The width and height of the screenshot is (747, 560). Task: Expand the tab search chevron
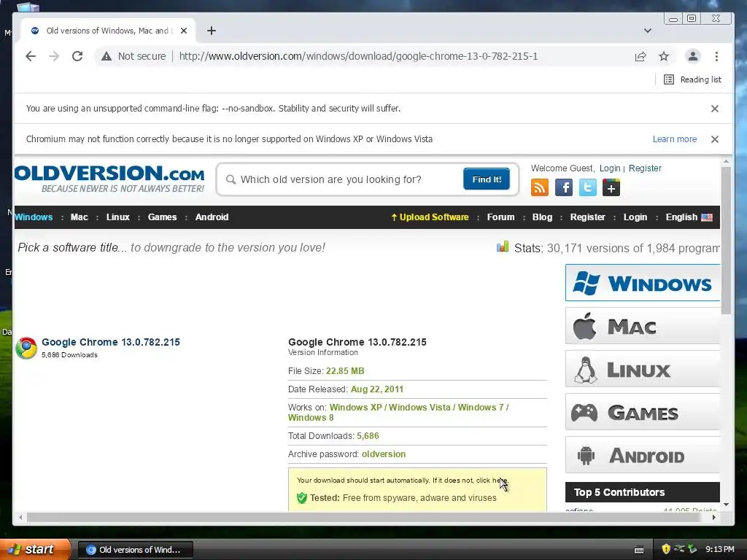pos(648,31)
